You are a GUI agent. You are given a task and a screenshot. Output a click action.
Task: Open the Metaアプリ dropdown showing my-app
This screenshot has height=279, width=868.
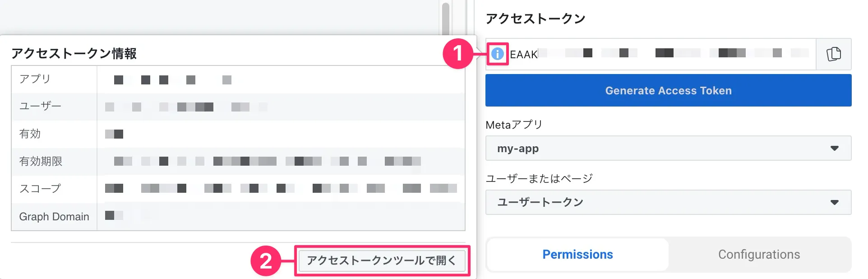pos(668,149)
